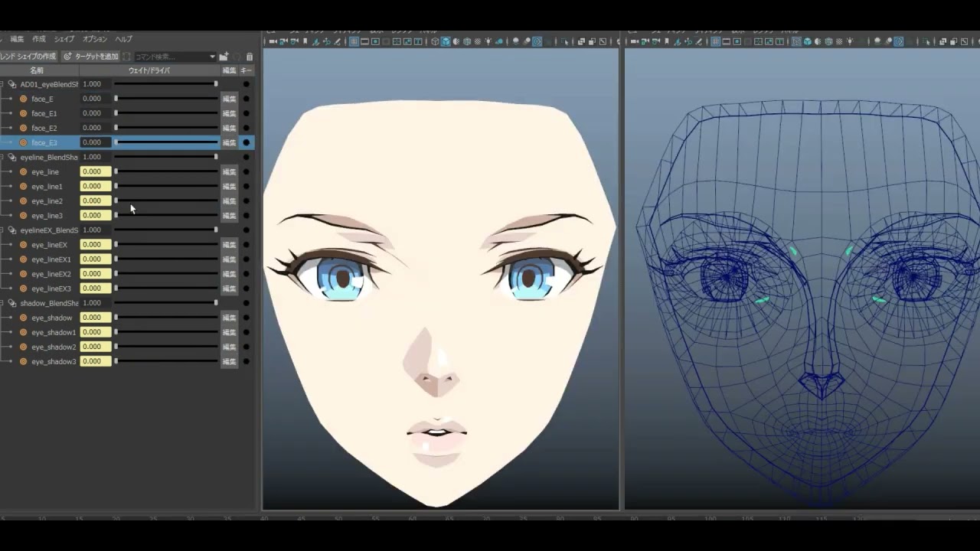Toggle the face_E target icon

tap(23, 99)
